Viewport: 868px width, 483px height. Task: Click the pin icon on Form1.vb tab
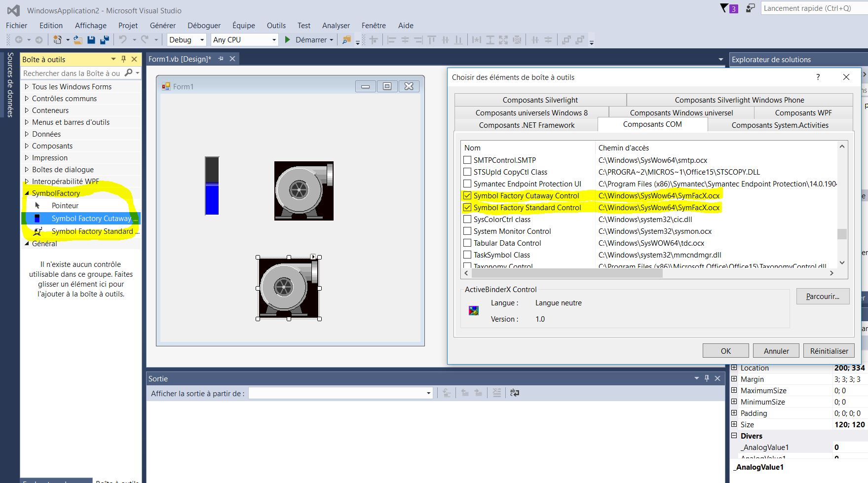(x=221, y=59)
